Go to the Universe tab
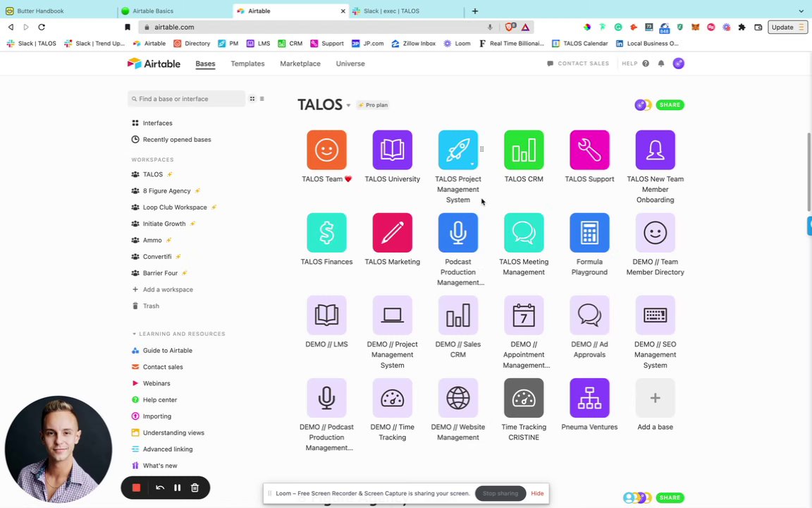 (350, 64)
